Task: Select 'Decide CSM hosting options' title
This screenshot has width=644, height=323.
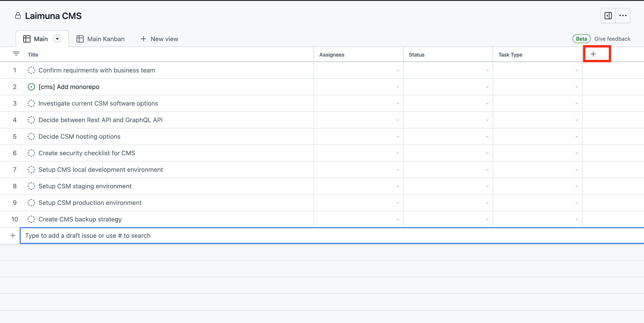Action: point(79,136)
